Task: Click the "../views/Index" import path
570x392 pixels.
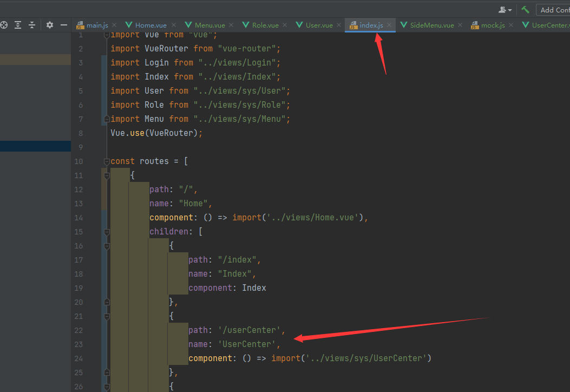Action: point(237,77)
